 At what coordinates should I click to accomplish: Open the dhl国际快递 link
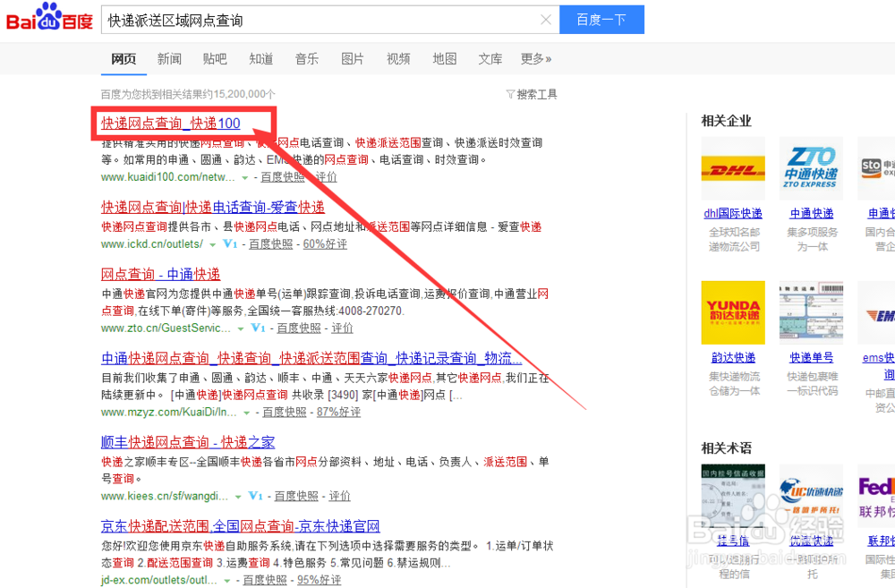click(733, 213)
